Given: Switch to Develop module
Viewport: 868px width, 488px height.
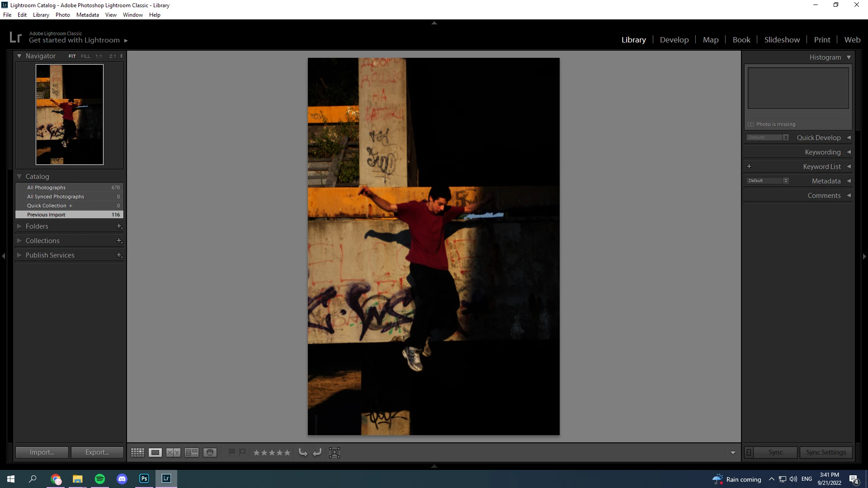Looking at the screenshot, I should (x=674, y=40).
